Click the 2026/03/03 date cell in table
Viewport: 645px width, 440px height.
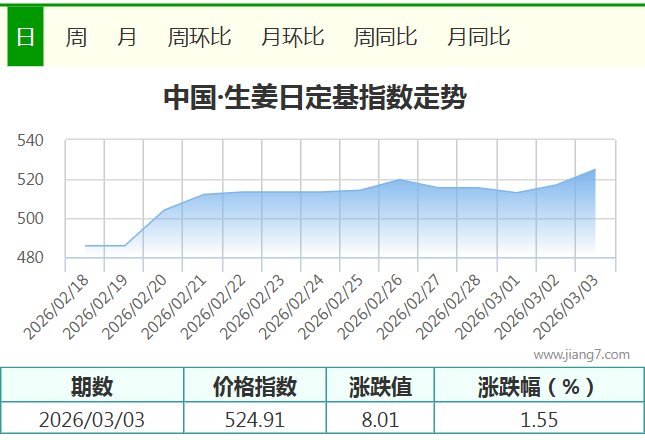92,420
